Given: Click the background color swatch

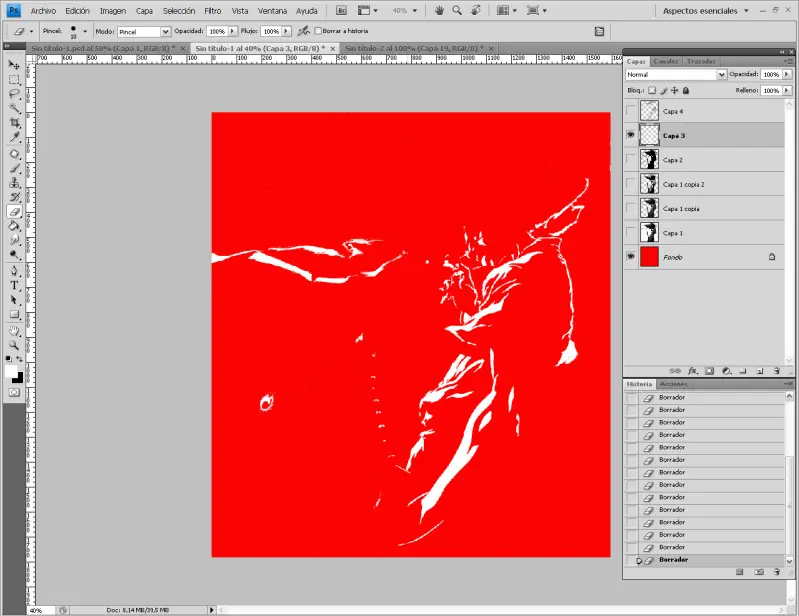Looking at the screenshot, I should point(18,378).
